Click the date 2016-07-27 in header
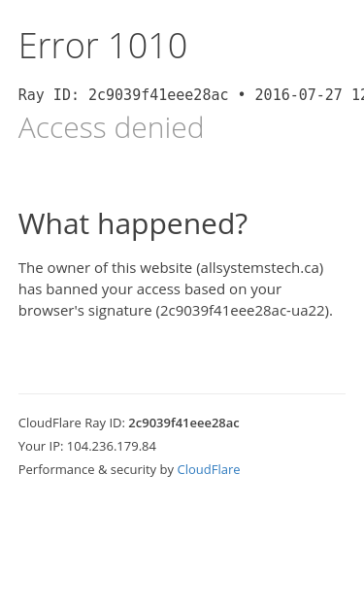This screenshot has width=364, height=609. [x=298, y=95]
